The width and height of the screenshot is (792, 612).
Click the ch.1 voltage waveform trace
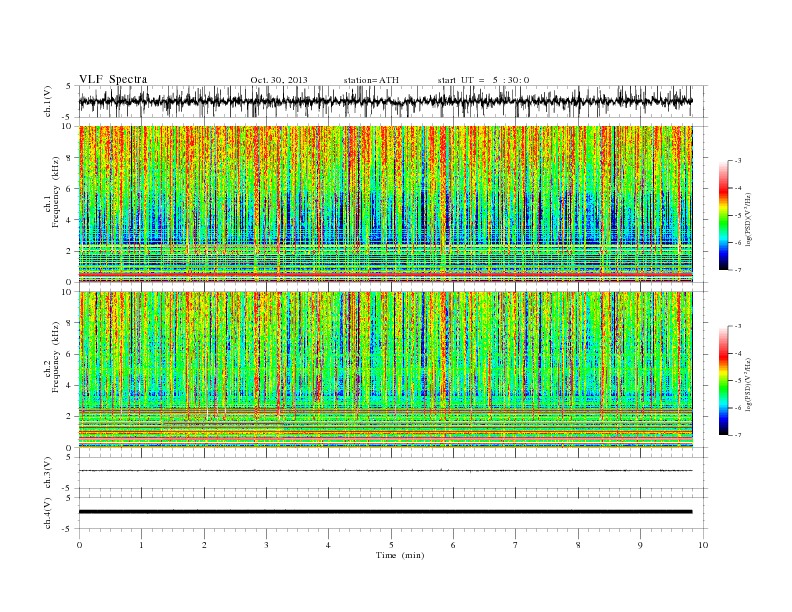pyautogui.click(x=385, y=101)
